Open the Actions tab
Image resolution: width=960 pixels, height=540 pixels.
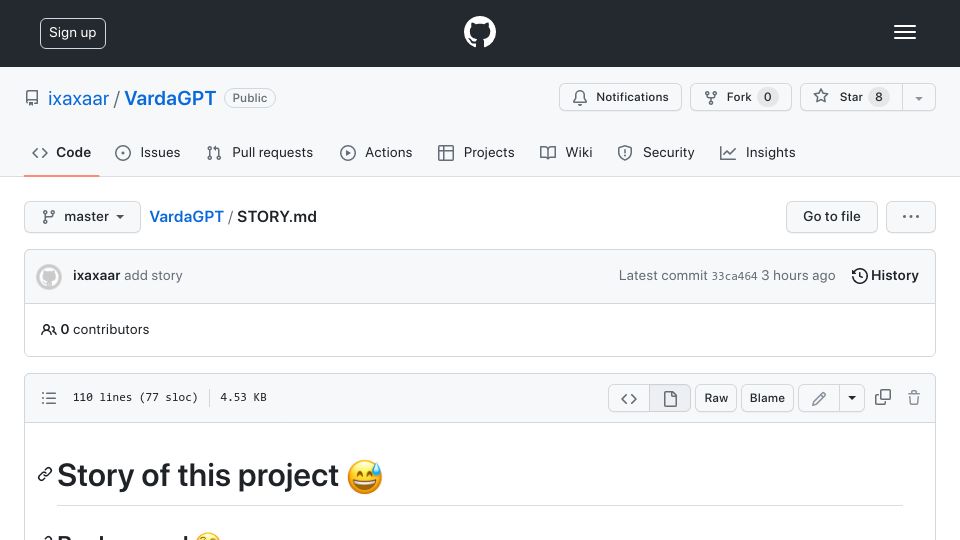[x=376, y=152]
